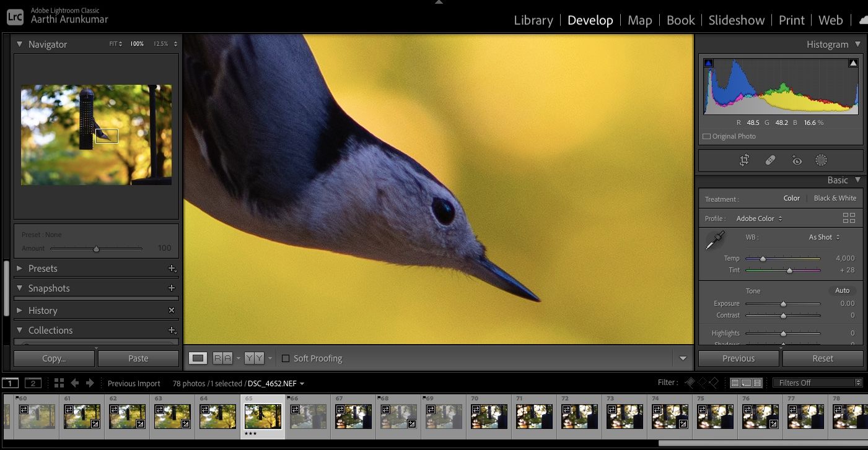Add a new Snapshot with plus icon
Viewport: 868px width, 450px height.
click(x=172, y=288)
